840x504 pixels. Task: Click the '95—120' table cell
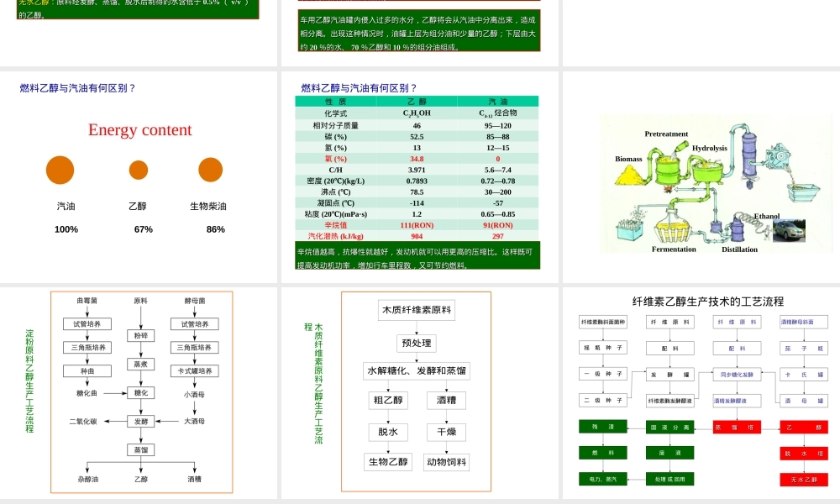coord(497,125)
